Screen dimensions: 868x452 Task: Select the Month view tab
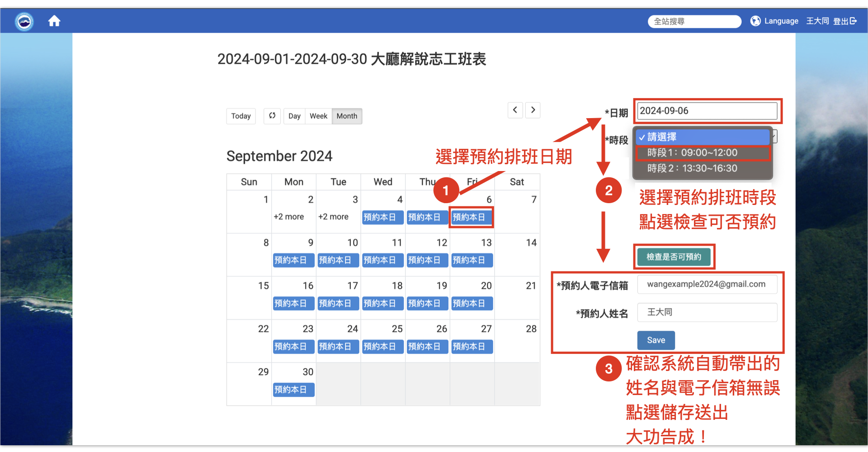pyautogui.click(x=346, y=116)
